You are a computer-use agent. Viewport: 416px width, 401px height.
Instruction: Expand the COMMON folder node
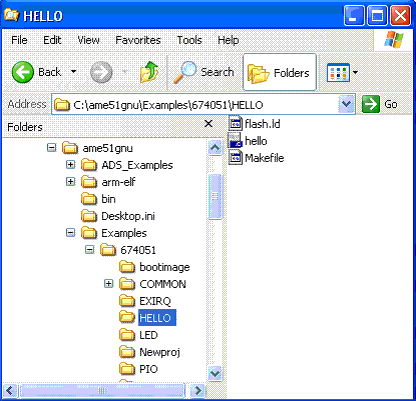[x=108, y=284]
